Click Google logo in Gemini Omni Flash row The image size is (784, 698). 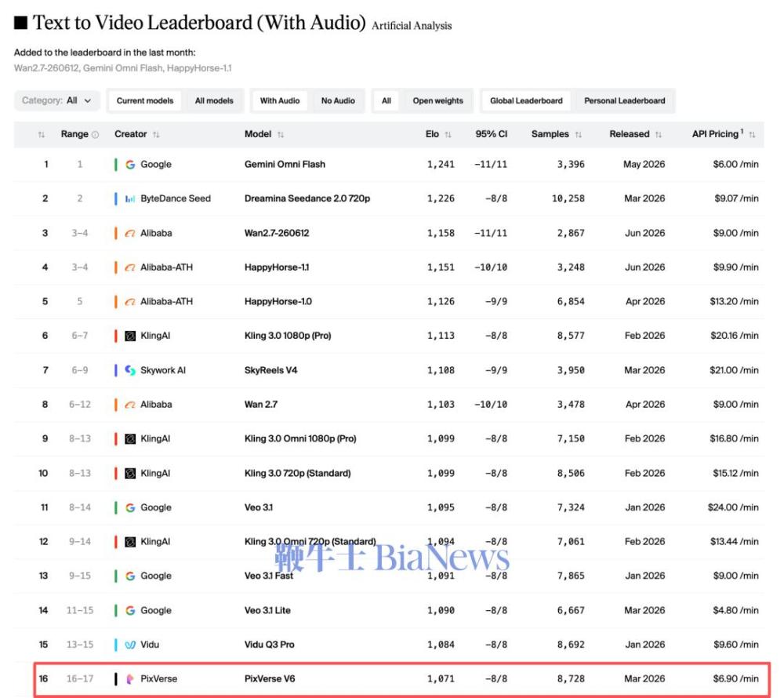130,165
